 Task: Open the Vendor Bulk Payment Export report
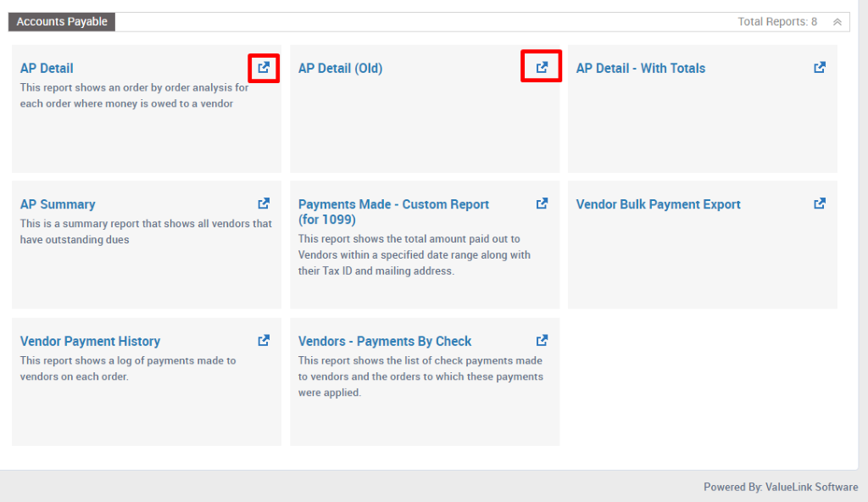tap(658, 204)
